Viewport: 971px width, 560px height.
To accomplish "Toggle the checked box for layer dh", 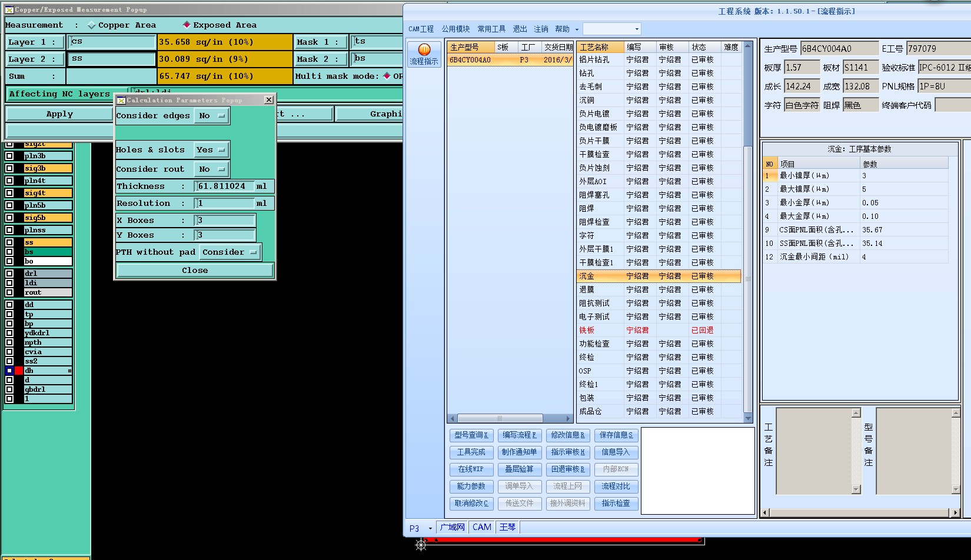I will 9,371.
